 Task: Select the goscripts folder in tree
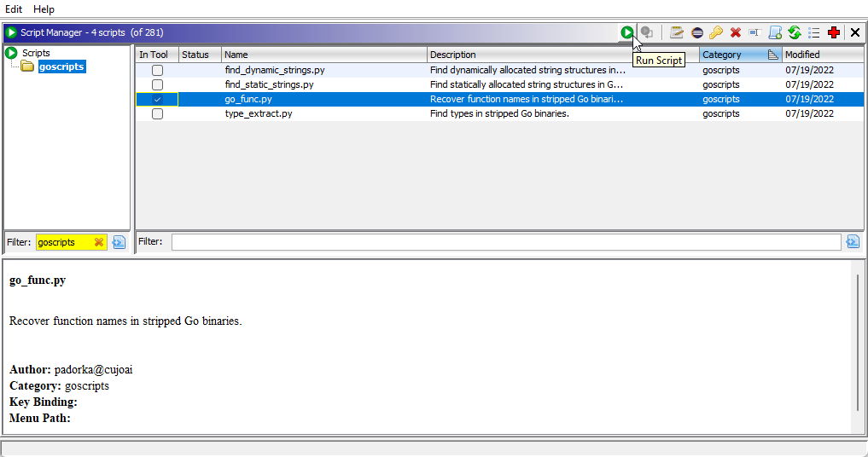click(x=61, y=67)
